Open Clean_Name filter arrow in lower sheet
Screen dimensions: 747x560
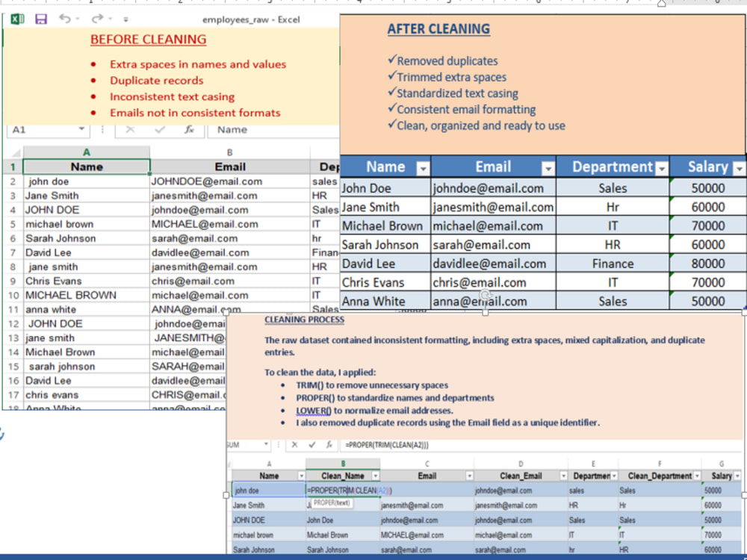click(x=376, y=476)
